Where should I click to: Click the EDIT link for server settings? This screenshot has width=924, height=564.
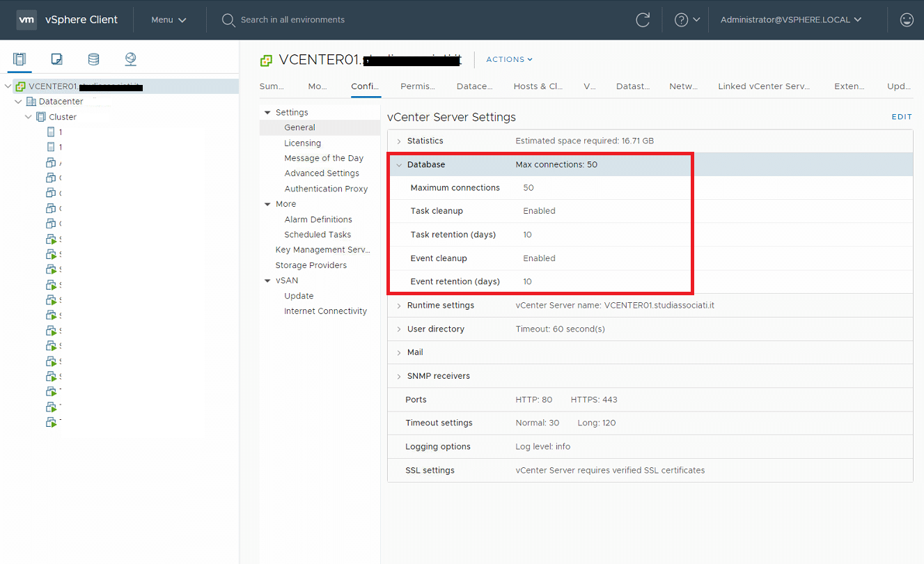(x=902, y=117)
